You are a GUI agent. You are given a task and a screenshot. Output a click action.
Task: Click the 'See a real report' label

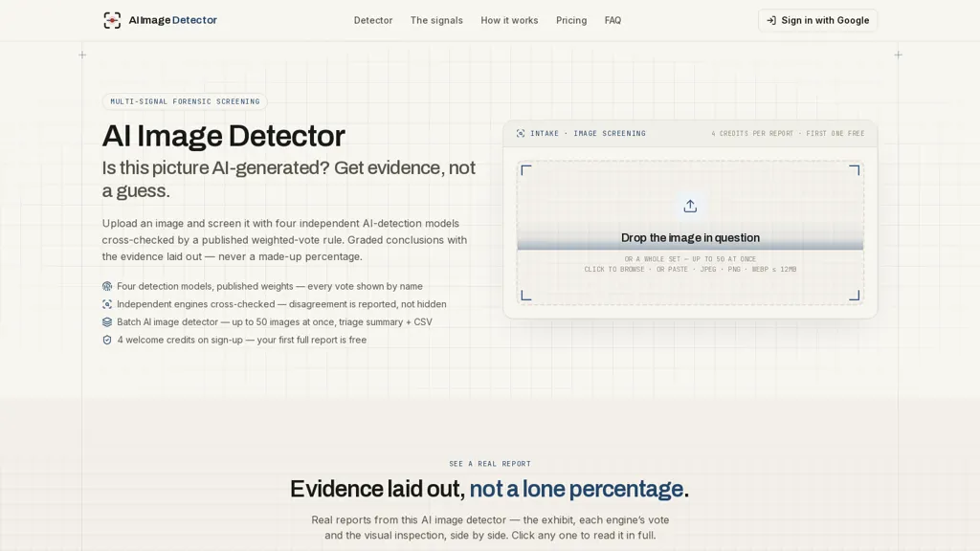(x=490, y=464)
